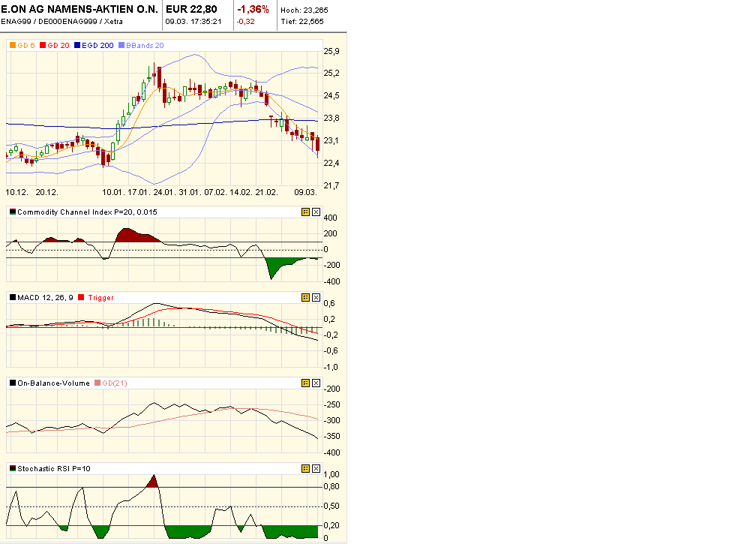Click the 10.01. date axis label
Image resolution: width=756 pixels, height=544 pixels.
pyautogui.click(x=113, y=192)
